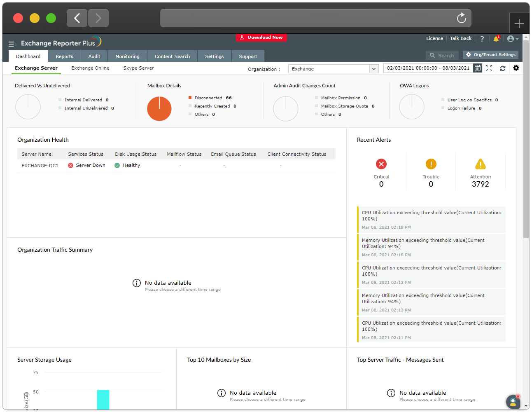Open the Monitoring tab
Image resolution: width=532 pixels, height=412 pixels.
[127, 56]
